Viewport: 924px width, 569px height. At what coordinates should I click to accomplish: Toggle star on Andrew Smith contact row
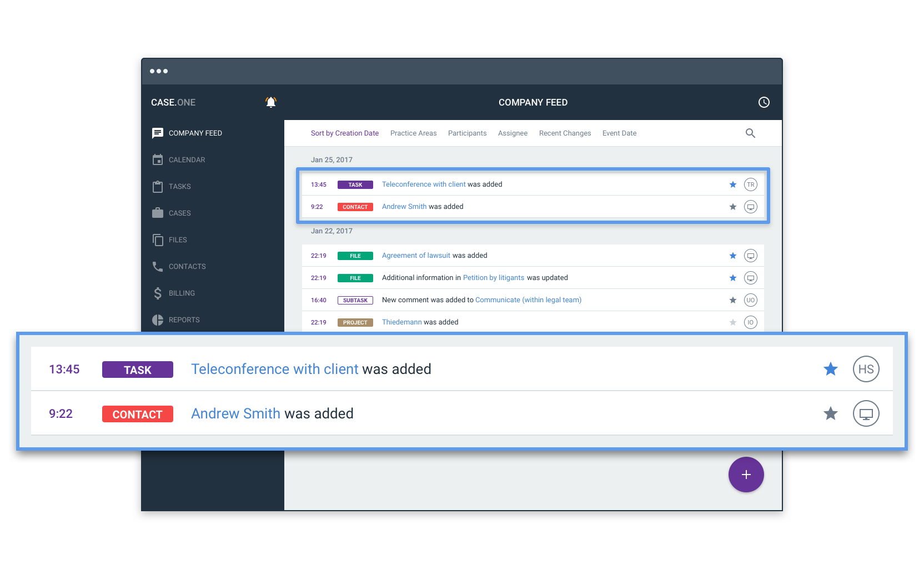[x=830, y=413]
